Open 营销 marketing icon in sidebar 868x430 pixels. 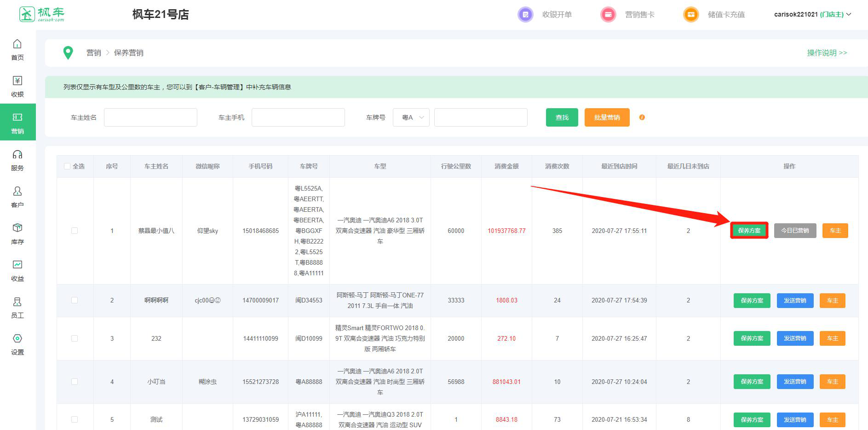pos(17,117)
